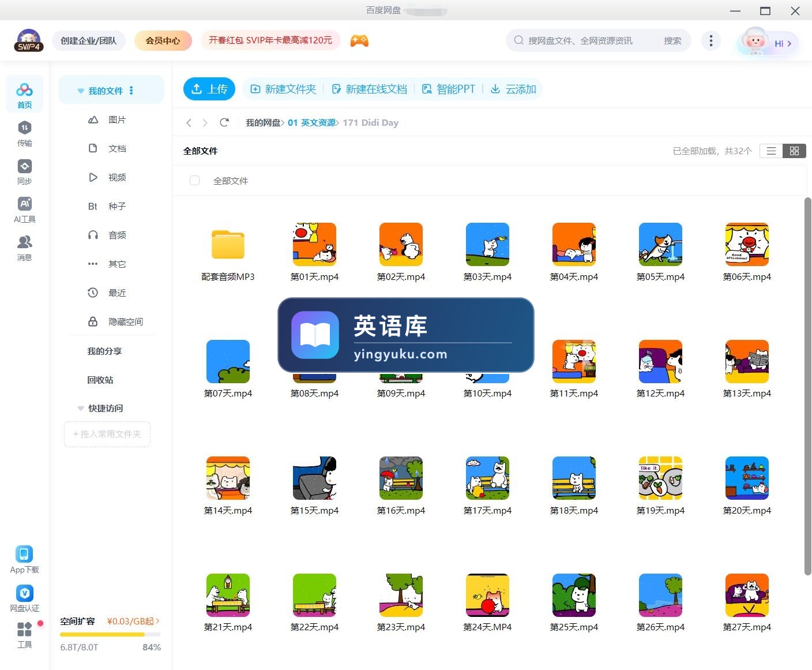This screenshot has height=670, width=812.
Task: Select the 第02天.mp4 thumbnail
Action: tap(401, 245)
